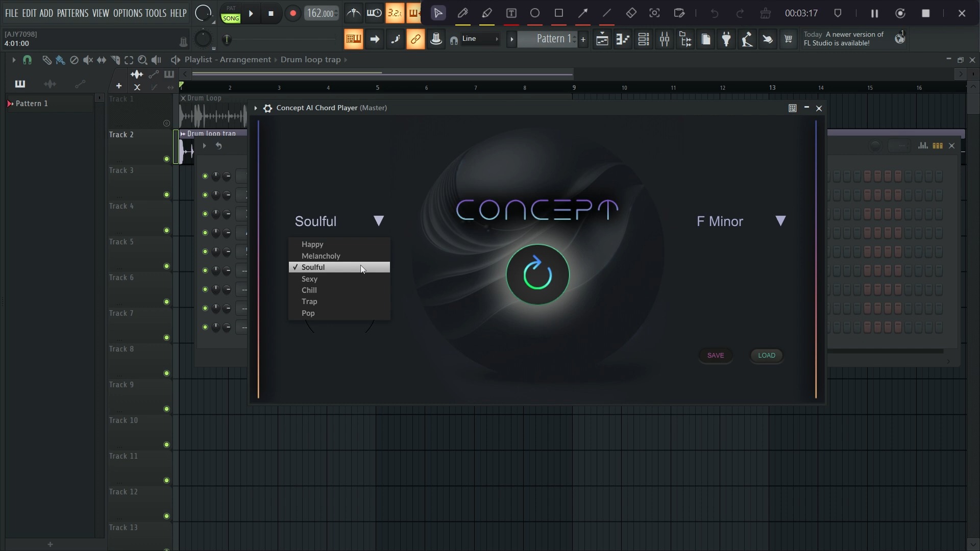Select the arrow pointer annotation tool
Image resolution: width=980 pixels, height=551 pixels.
[438, 13]
